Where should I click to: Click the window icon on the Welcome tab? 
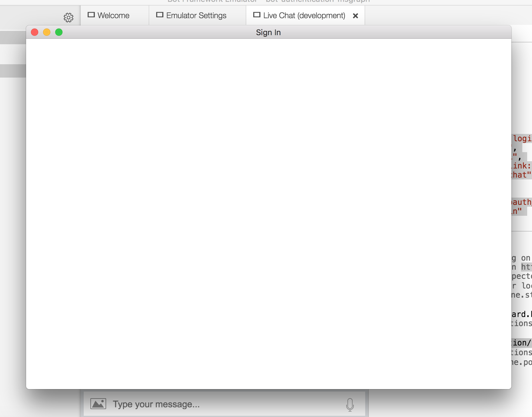pos(91,14)
